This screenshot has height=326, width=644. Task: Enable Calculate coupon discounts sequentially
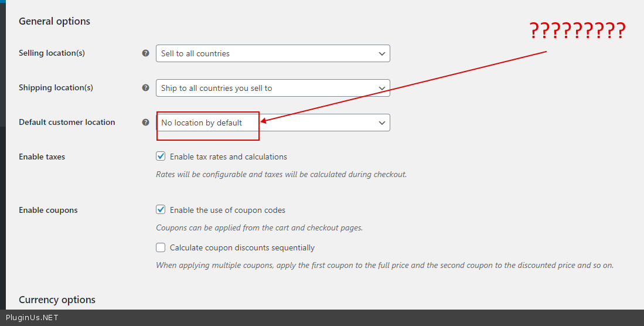[x=161, y=247]
